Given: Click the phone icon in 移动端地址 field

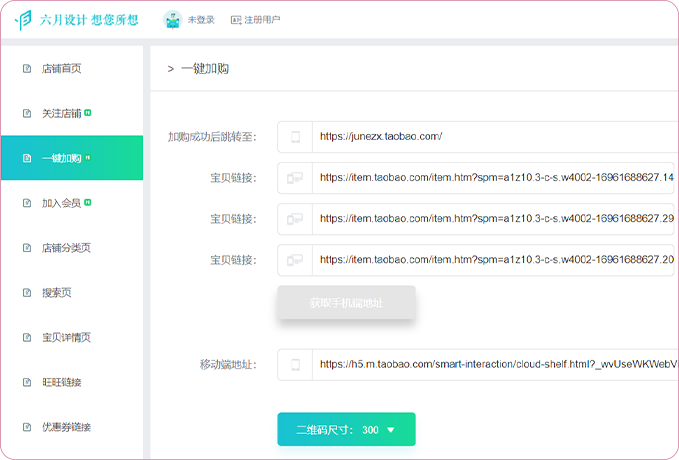Looking at the screenshot, I should [295, 365].
